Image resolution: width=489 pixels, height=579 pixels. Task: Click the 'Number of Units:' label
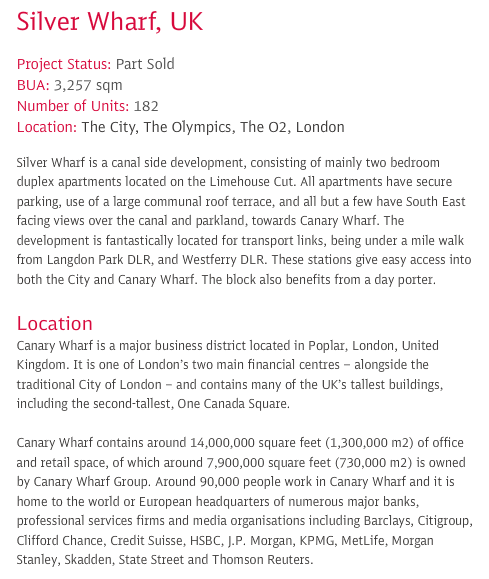[x=73, y=106]
